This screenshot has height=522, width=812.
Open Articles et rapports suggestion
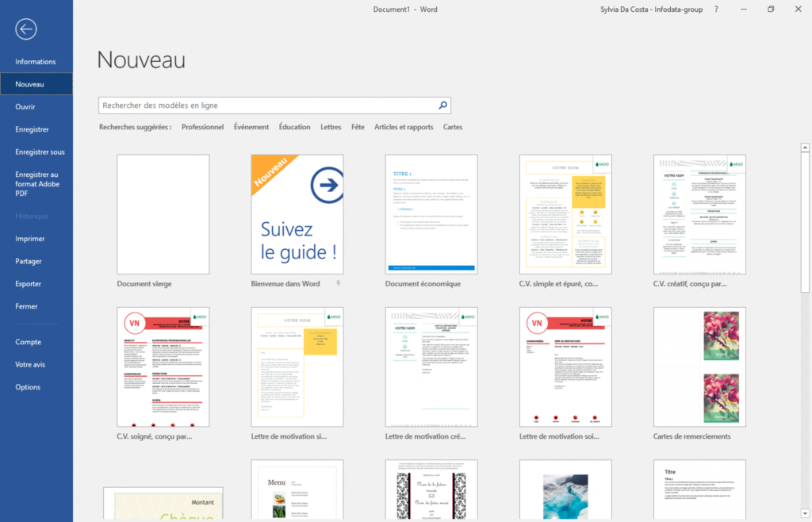pyautogui.click(x=404, y=127)
